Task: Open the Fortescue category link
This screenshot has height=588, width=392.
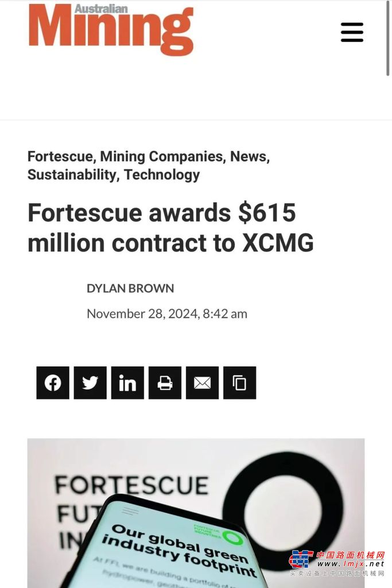Action: point(60,156)
